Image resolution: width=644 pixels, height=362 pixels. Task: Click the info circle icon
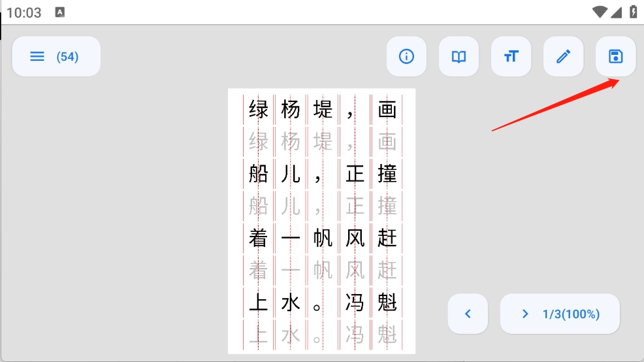pyautogui.click(x=406, y=57)
